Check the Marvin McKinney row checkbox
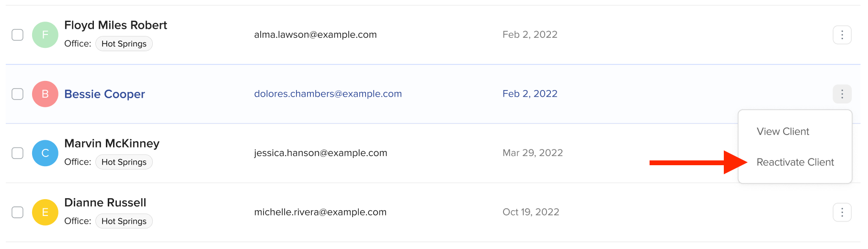868x249 pixels. [18, 153]
